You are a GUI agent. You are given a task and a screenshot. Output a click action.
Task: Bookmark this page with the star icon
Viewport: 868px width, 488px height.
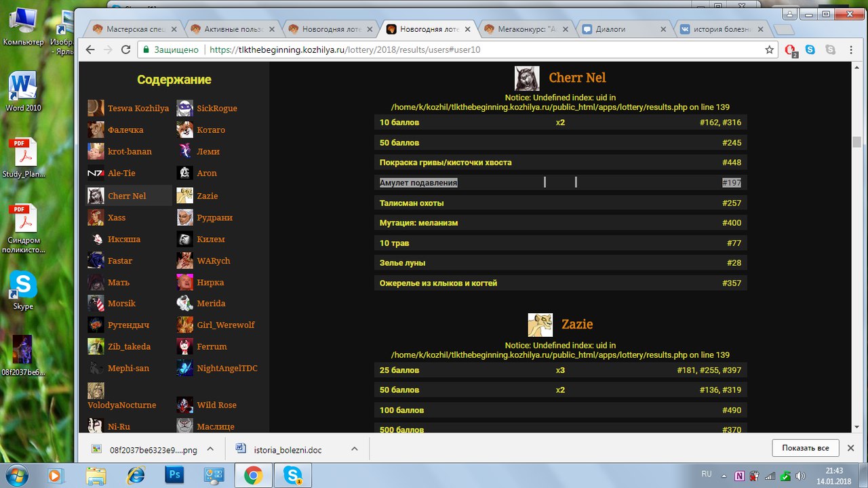pyautogui.click(x=769, y=49)
